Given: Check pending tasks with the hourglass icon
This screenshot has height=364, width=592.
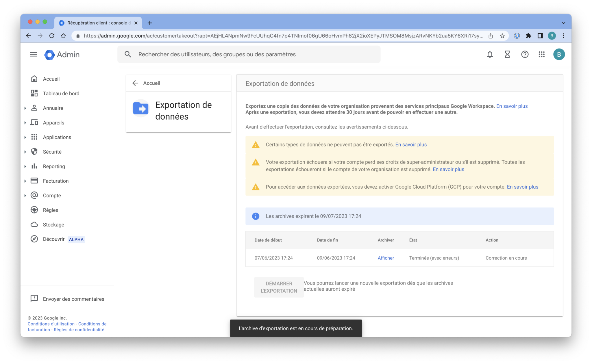Looking at the screenshot, I should [x=507, y=54].
